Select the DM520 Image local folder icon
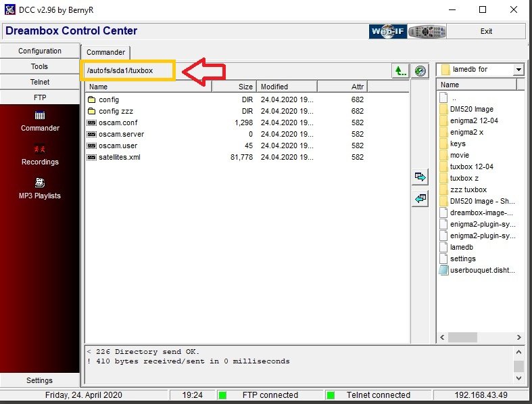 click(443, 109)
